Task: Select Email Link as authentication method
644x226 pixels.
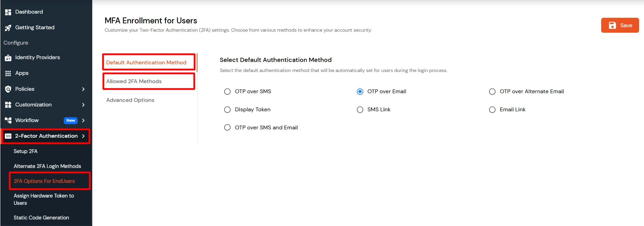Action: click(492, 110)
